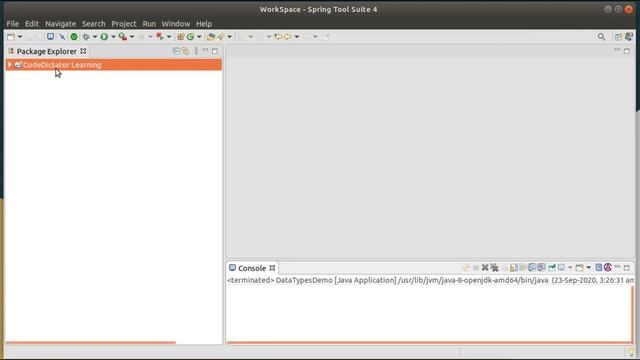Viewport: 640px width, 360px height.
Task: Click the Run Last Tool icon
Action: [x=122, y=37]
